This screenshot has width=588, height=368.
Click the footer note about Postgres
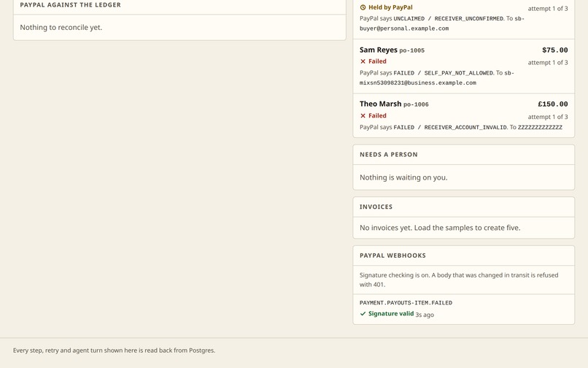click(x=114, y=350)
